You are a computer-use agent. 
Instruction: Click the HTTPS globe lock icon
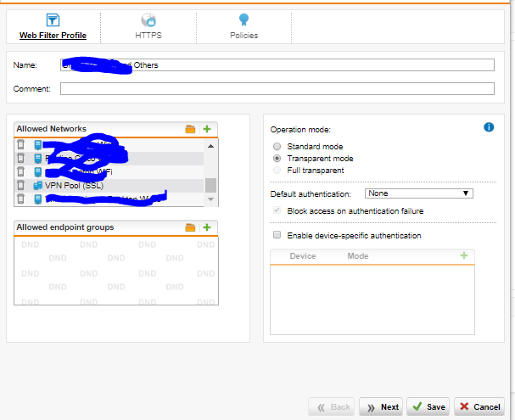[148, 20]
